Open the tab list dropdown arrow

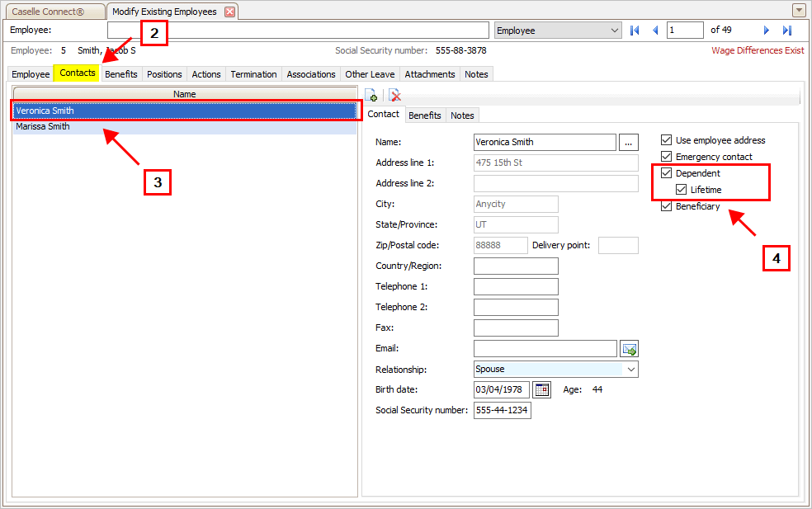point(798,11)
